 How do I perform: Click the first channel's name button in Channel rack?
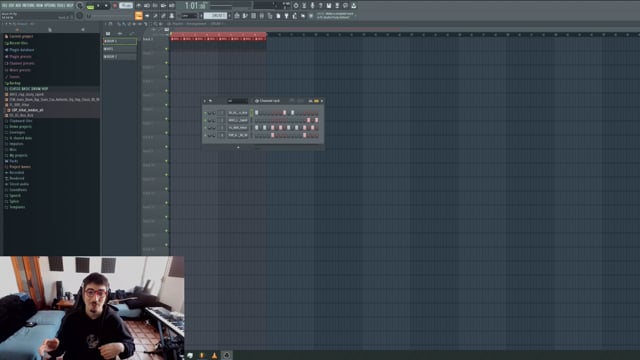(238, 113)
